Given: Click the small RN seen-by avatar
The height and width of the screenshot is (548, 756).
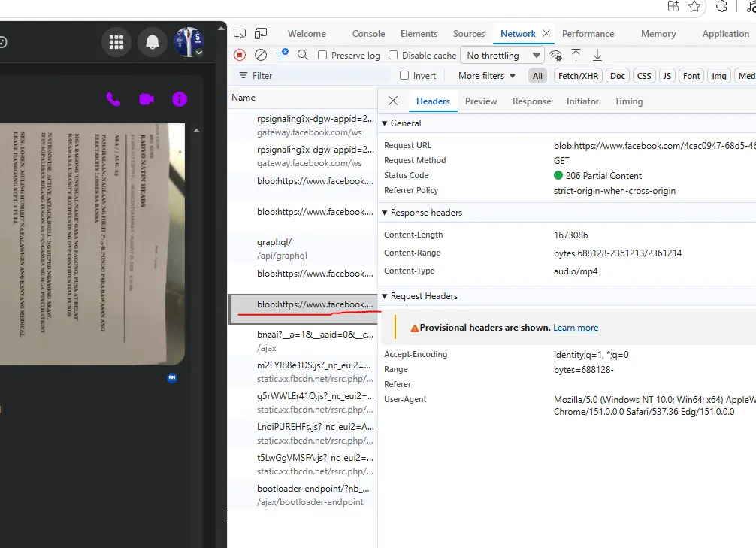Looking at the screenshot, I should (x=172, y=377).
